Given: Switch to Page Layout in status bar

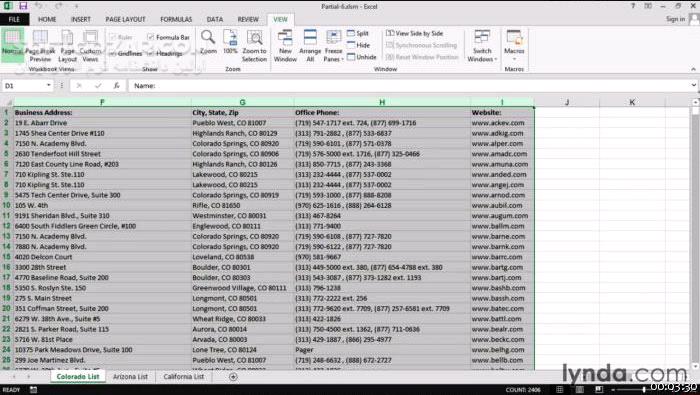Looking at the screenshot, I should coord(579,390).
